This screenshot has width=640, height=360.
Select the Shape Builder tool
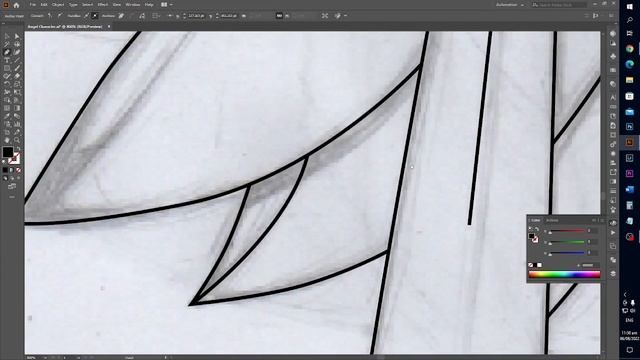pyautogui.click(x=7, y=100)
